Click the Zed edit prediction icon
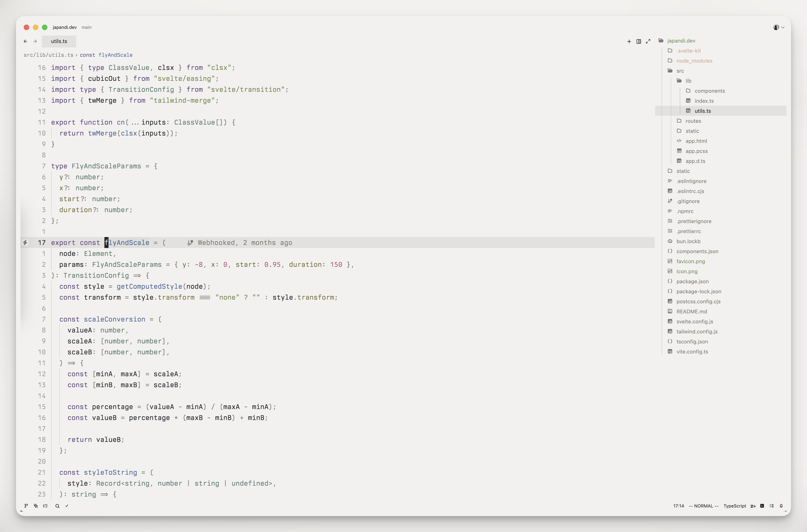Image resolution: width=807 pixels, height=532 pixels. click(x=753, y=506)
